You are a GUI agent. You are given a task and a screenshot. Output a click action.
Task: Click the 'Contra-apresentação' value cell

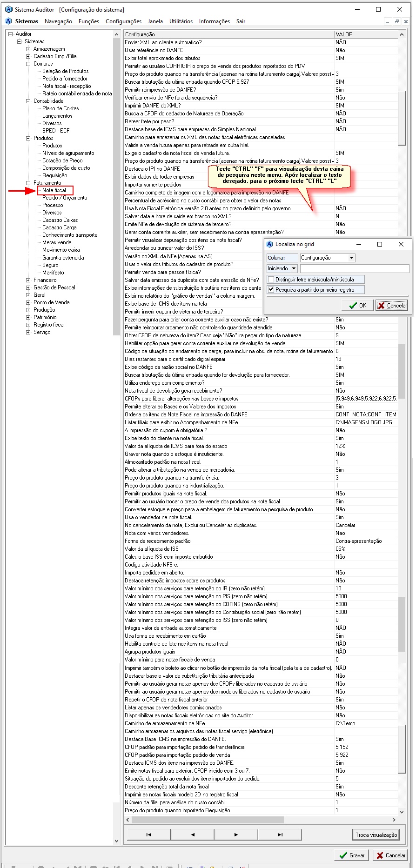point(366,541)
